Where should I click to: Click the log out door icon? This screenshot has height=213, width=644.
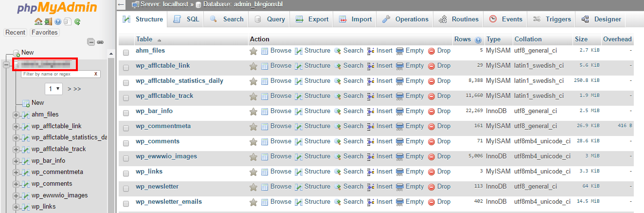point(48,21)
